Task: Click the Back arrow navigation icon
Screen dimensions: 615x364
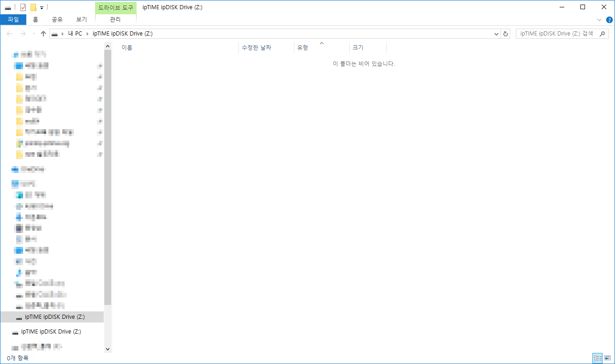Action: [9, 34]
